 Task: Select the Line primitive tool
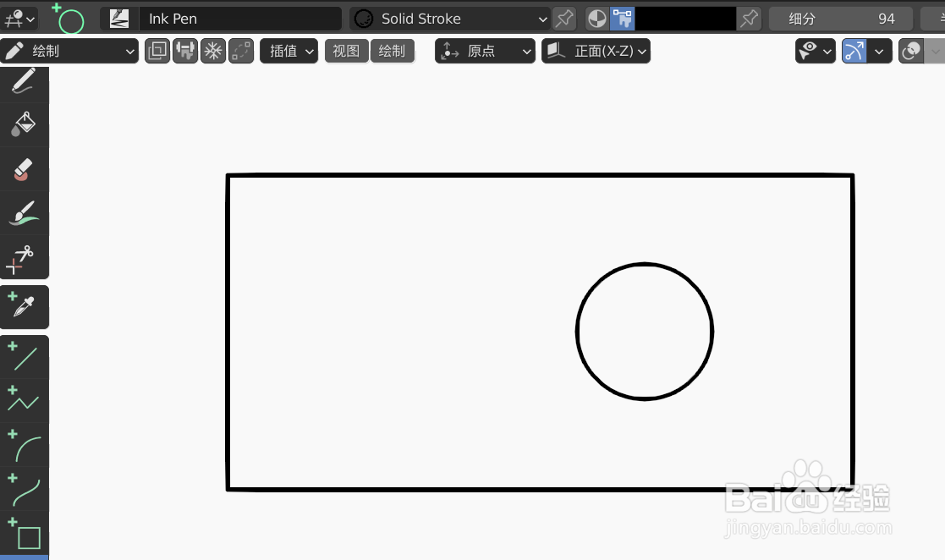24,357
